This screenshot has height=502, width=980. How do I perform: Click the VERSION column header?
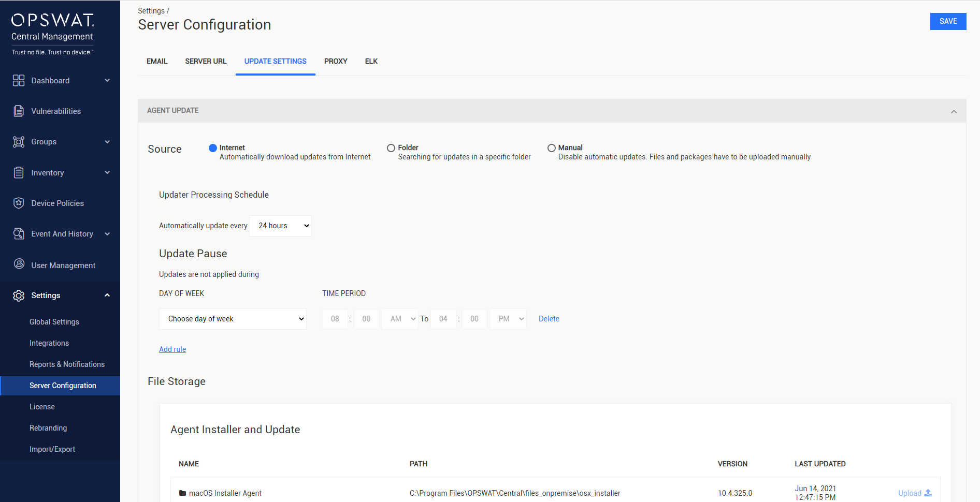[732, 464]
